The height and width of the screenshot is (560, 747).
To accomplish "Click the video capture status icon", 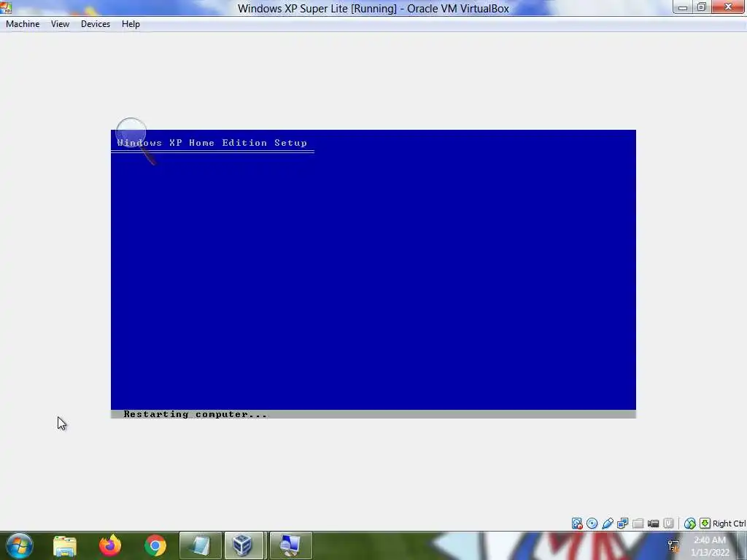I will coord(653,524).
